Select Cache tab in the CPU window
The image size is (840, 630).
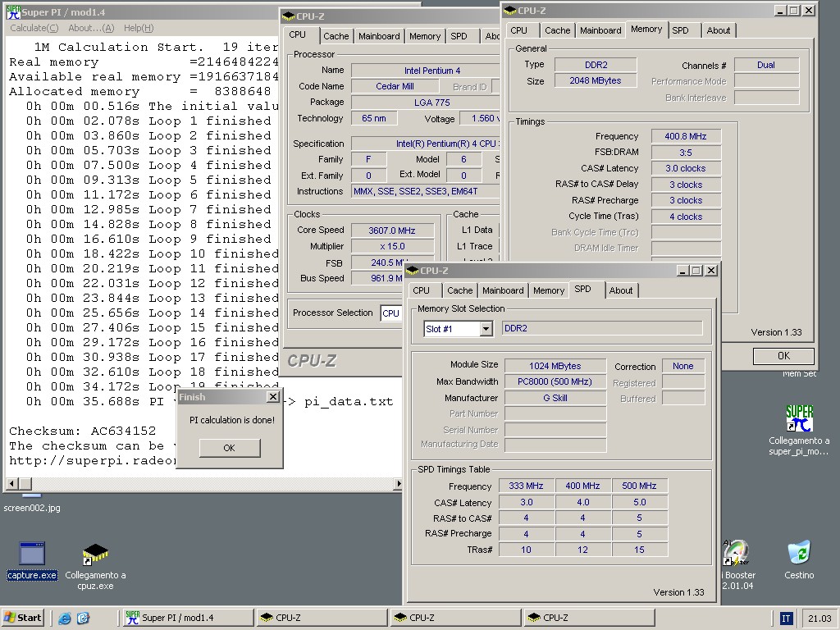(x=336, y=36)
